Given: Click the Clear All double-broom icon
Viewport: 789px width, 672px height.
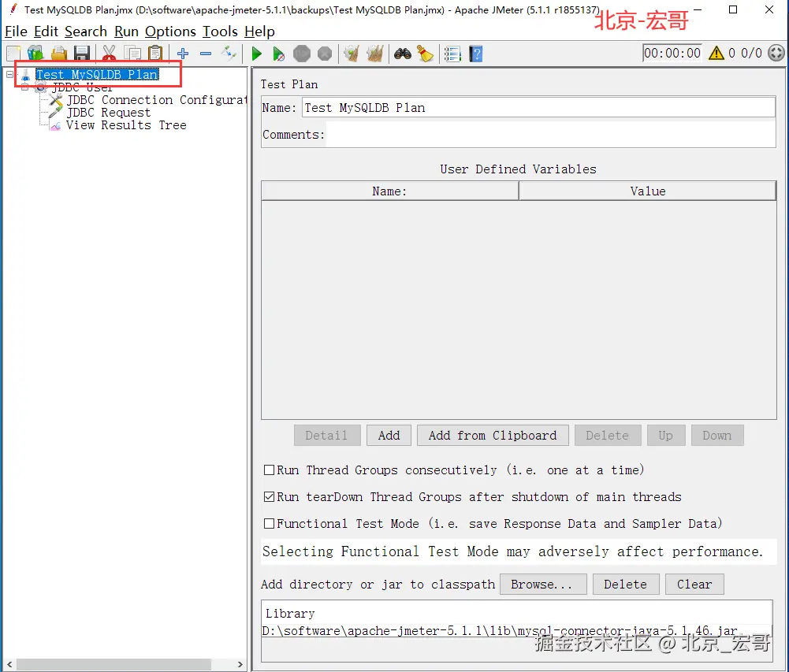Looking at the screenshot, I should point(375,54).
